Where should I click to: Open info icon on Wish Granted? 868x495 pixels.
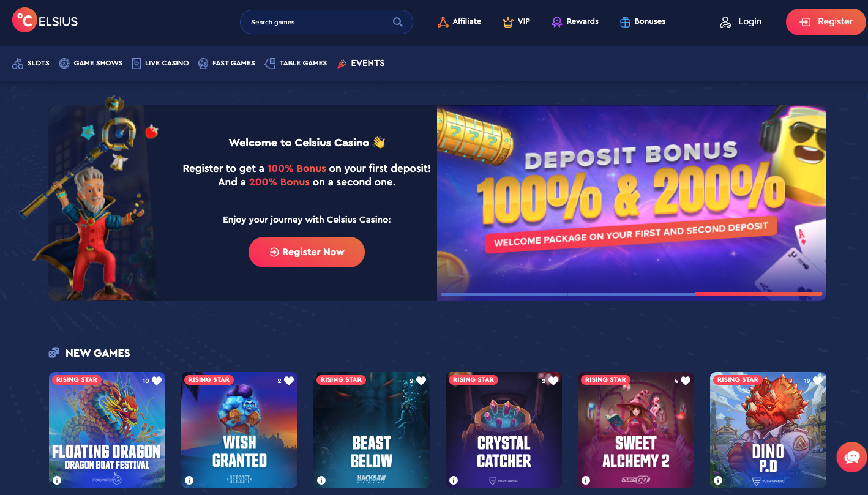(189, 480)
